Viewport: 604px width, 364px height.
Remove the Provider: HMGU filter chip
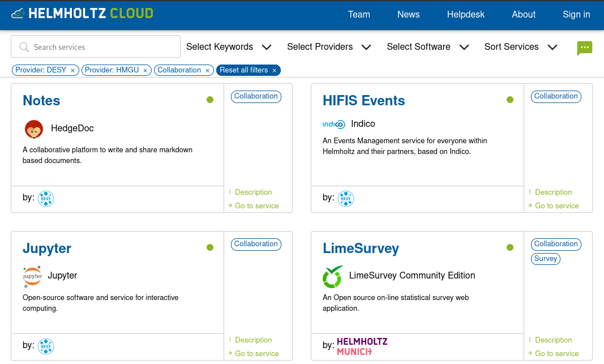click(x=145, y=71)
